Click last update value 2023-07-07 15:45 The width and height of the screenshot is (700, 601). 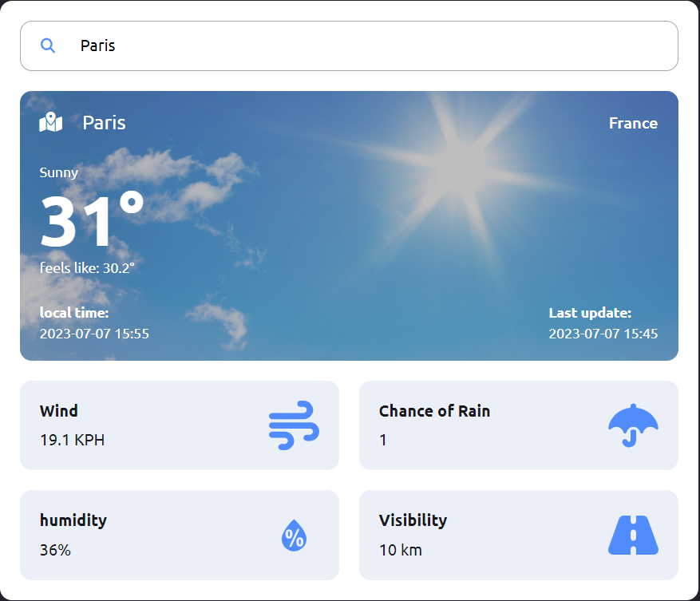click(x=603, y=334)
